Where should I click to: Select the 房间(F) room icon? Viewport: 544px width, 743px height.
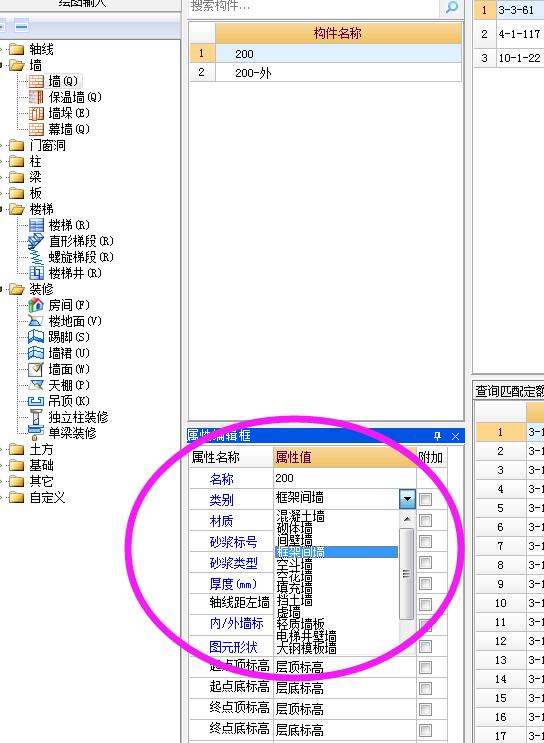[x=36, y=305]
